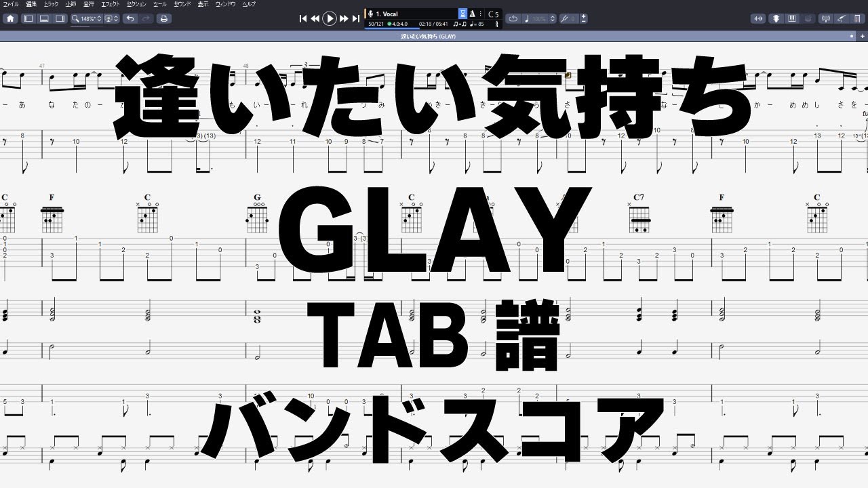Click the skip-to-start playback button
This screenshot has height=488, width=868.
[304, 18]
